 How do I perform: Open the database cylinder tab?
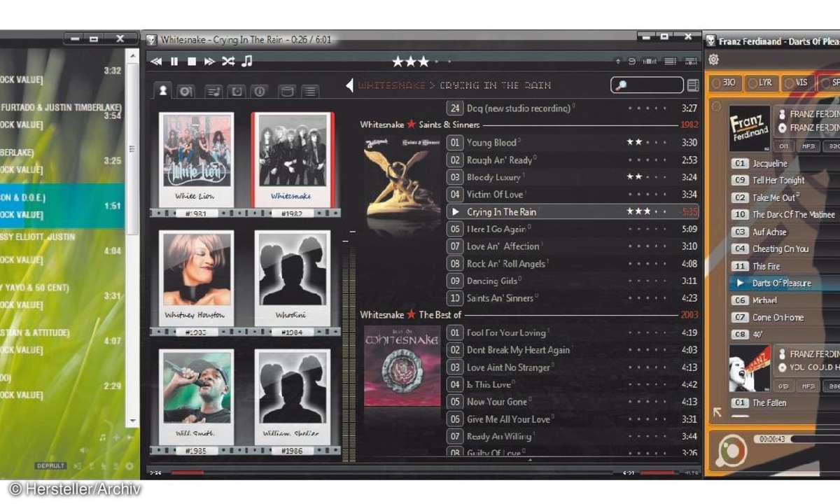point(286,91)
